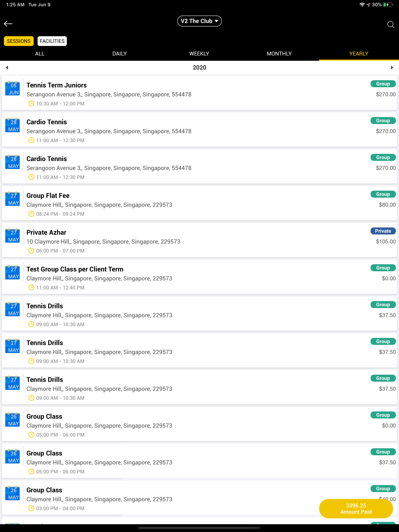This screenshot has height=532, width=399.
Task: Switch to the WEEKLY tab
Action: coord(199,54)
